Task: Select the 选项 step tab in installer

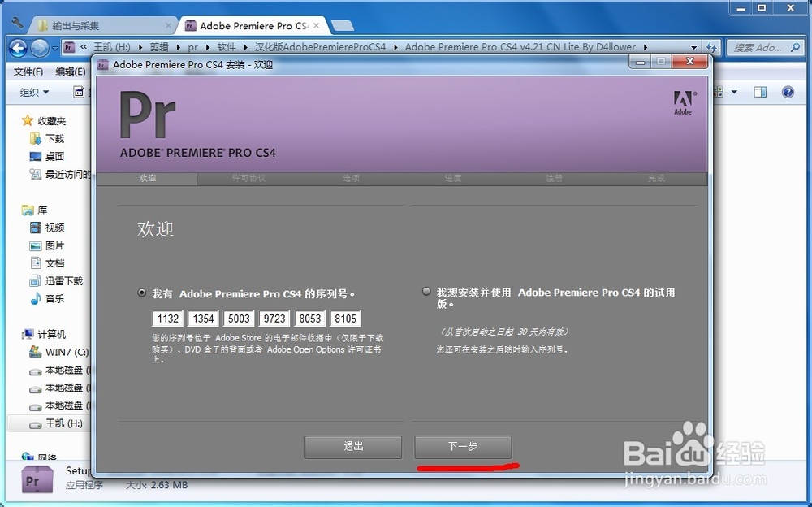Action: (x=351, y=178)
